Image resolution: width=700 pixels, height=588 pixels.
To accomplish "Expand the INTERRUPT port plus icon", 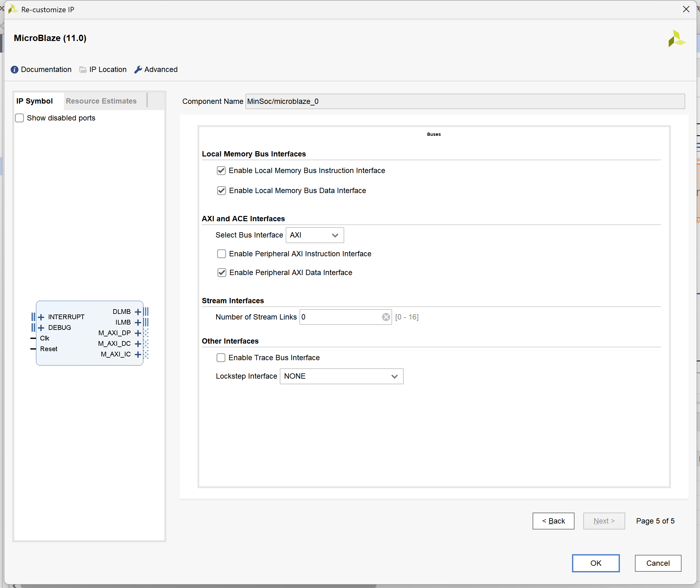I will (x=41, y=317).
